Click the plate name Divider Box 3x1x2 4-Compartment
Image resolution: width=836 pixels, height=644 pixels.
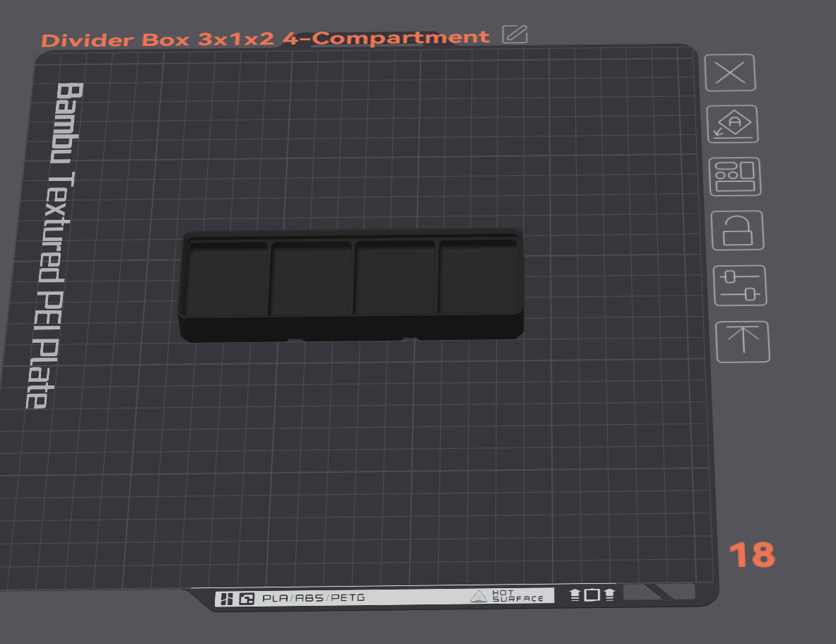pyautogui.click(x=265, y=39)
